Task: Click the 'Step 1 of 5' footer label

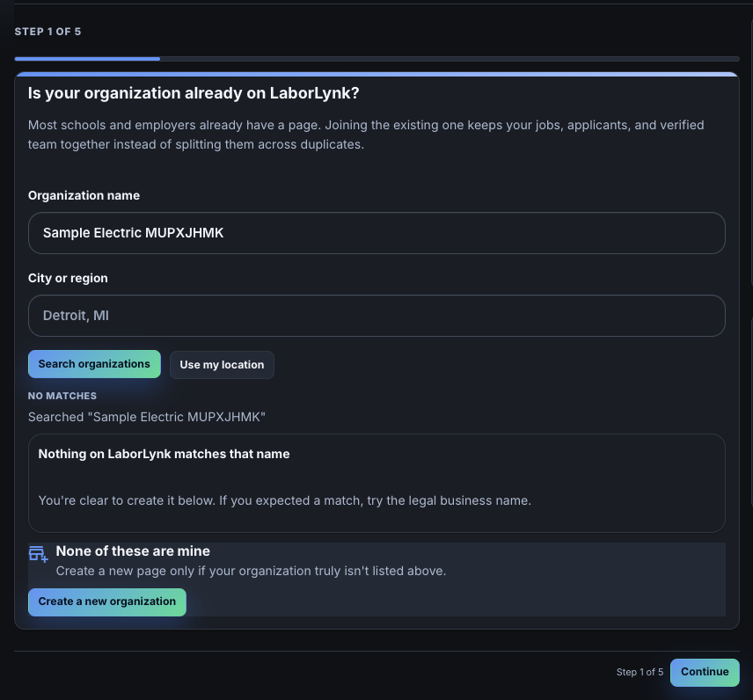Action: [640, 672]
